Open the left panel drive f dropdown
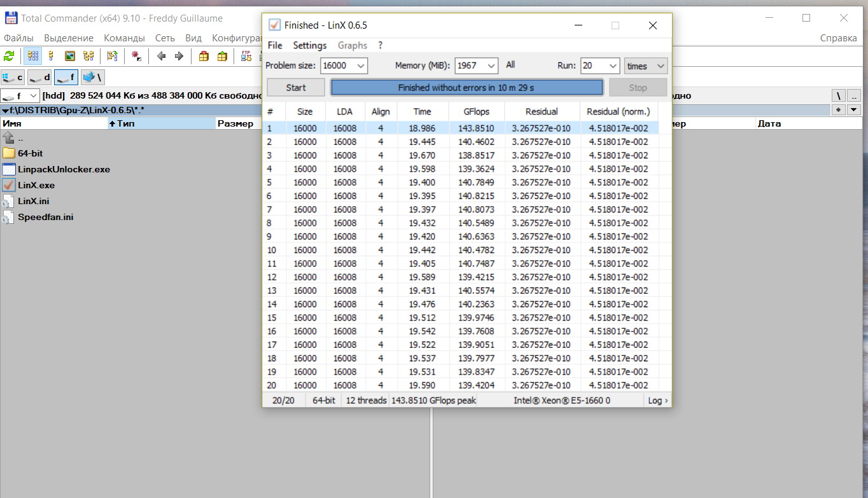The width and height of the screenshot is (868, 498). coord(20,96)
